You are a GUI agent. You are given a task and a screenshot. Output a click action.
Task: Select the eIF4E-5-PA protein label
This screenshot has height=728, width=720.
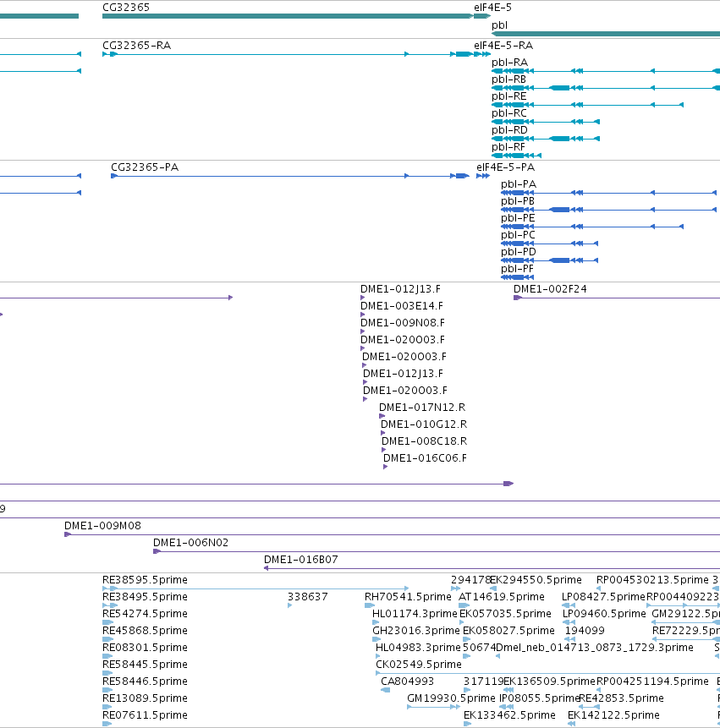tap(505, 167)
